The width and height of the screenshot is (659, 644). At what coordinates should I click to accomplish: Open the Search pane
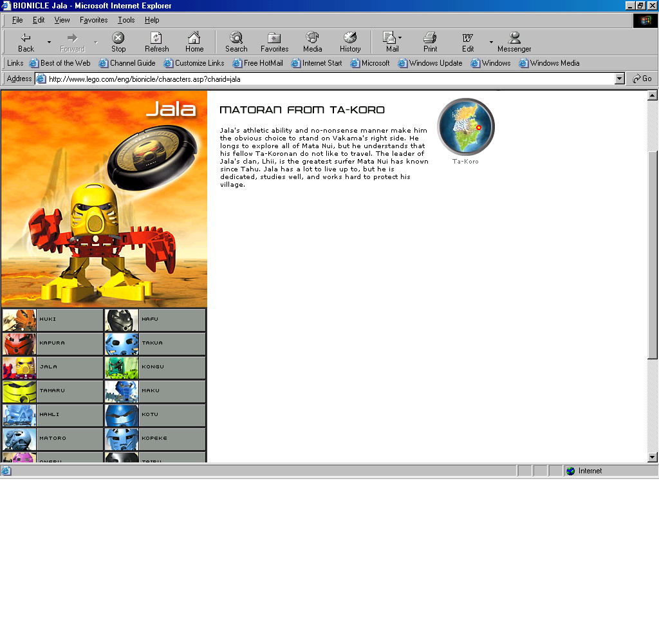tap(236, 42)
